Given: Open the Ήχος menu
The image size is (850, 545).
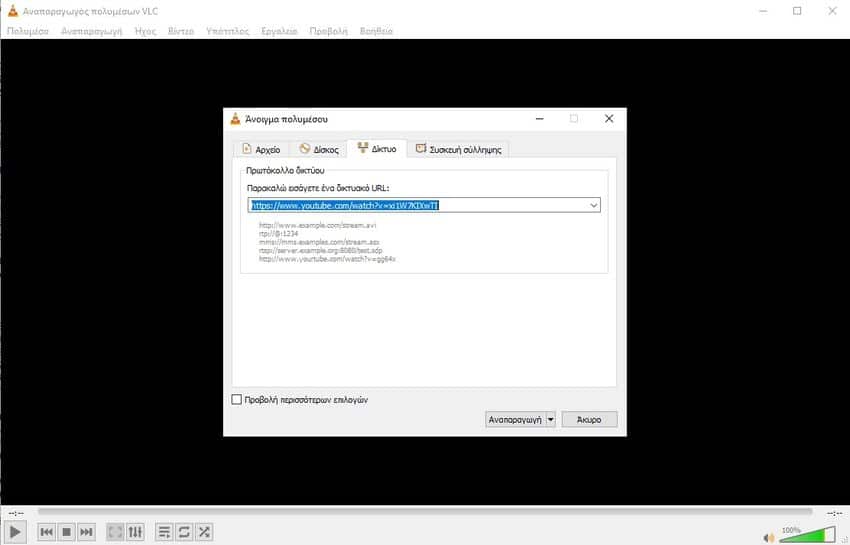Looking at the screenshot, I should coord(145,31).
